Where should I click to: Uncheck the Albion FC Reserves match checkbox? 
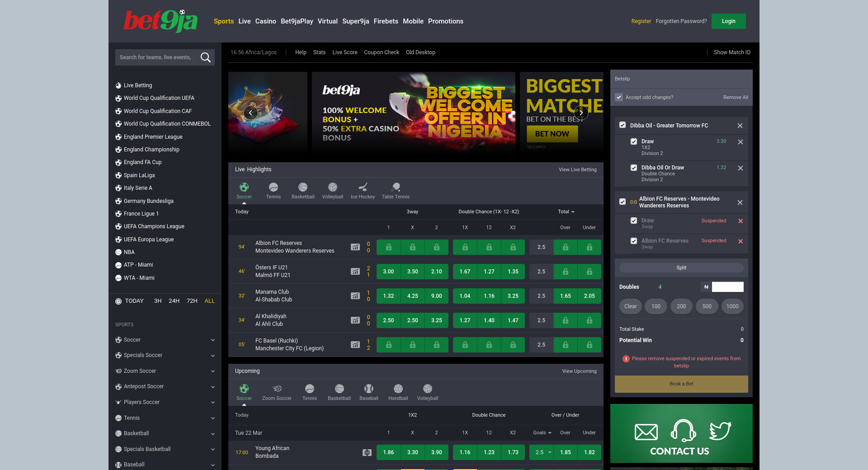623,202
